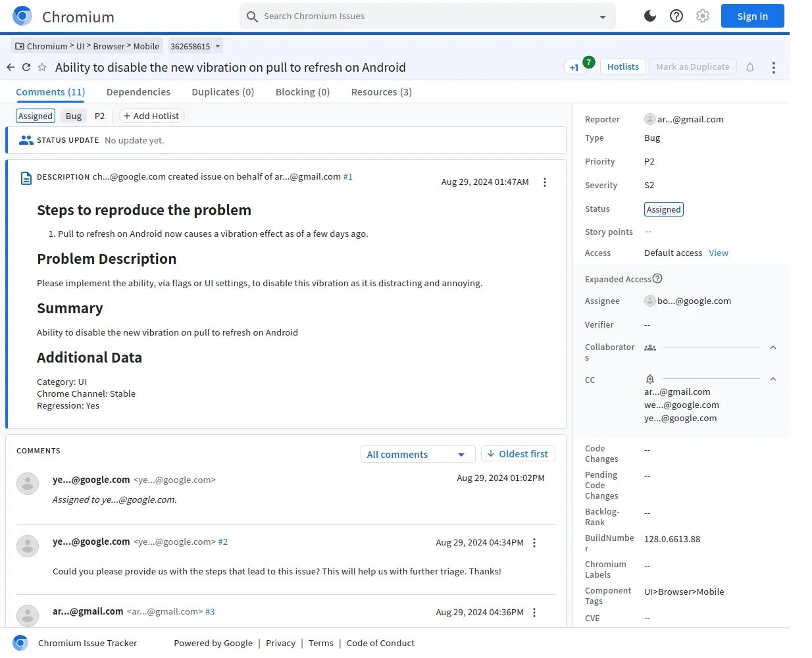Click the Assigned status chip under tabs

36,116
